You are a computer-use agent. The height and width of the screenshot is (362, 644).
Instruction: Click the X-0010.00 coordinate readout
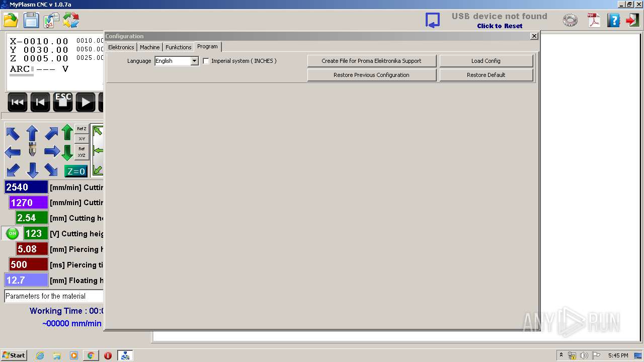coord(39,42)
